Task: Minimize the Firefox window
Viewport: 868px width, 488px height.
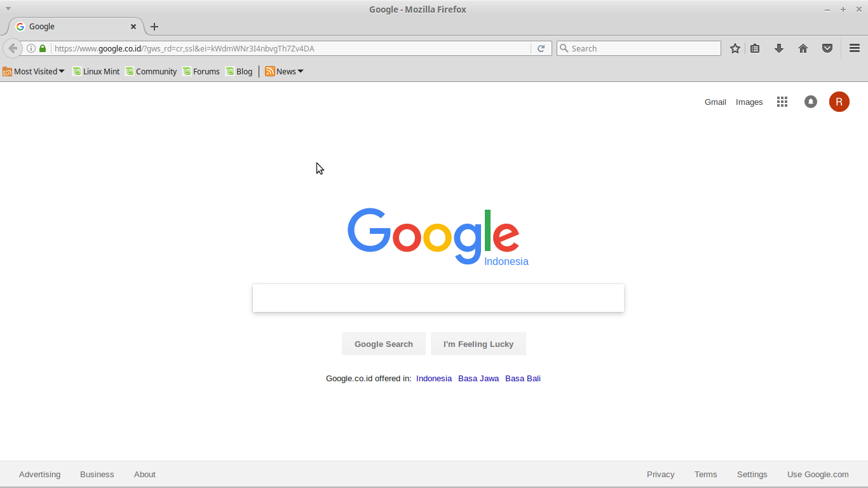Action: pos(827,10)
